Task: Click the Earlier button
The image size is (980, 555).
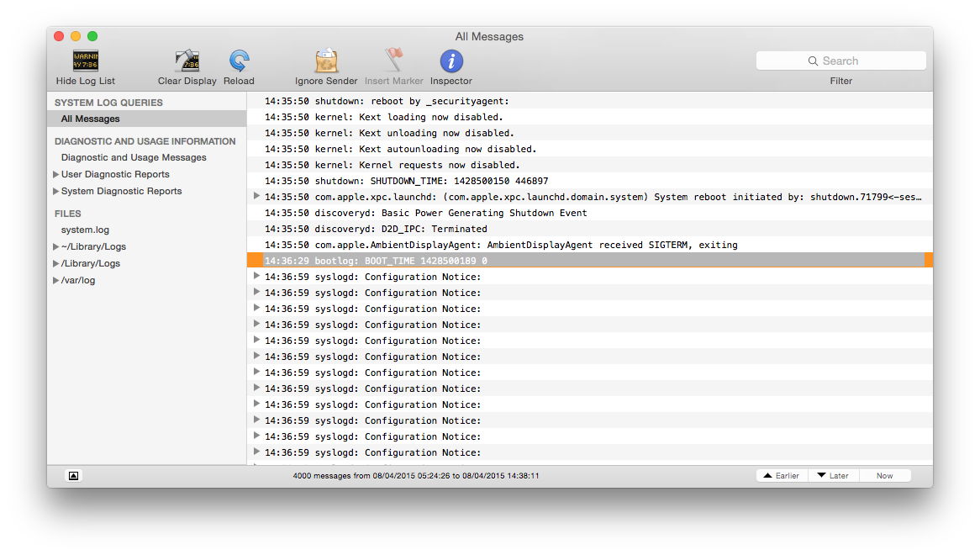Action: [x=782, y=476]
